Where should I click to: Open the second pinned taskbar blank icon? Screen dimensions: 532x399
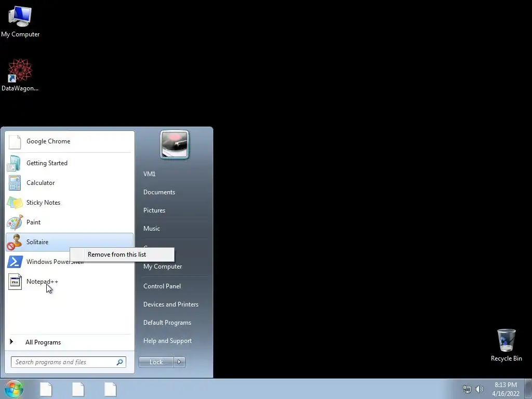tap(78, 389)
